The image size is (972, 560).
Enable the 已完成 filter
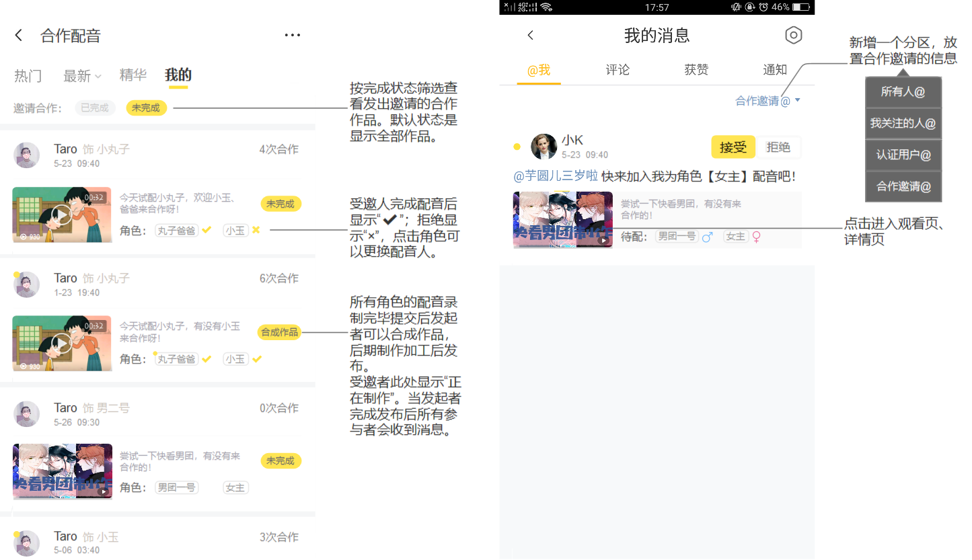[95, 108]
